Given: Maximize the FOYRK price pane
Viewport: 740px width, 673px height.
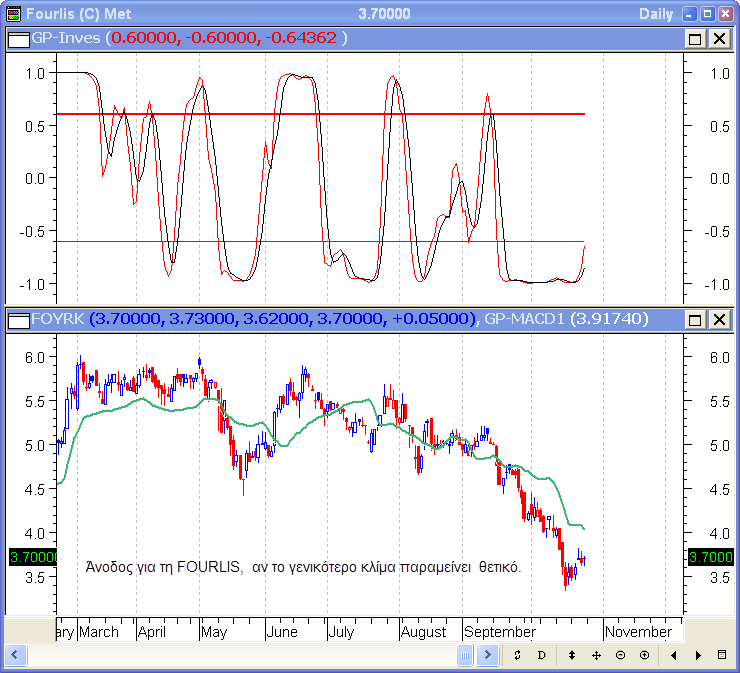Looking at the screenshot, I should (696, 319).
